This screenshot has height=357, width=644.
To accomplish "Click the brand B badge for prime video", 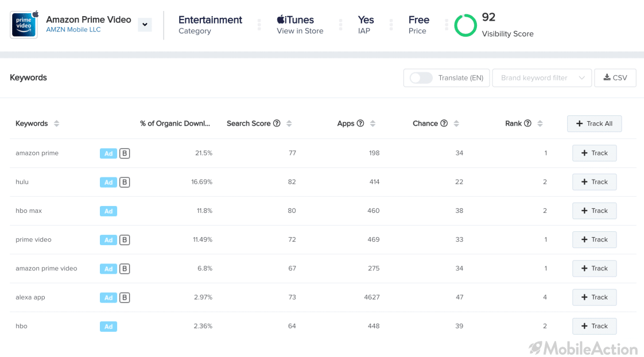I will coord(125,240).
